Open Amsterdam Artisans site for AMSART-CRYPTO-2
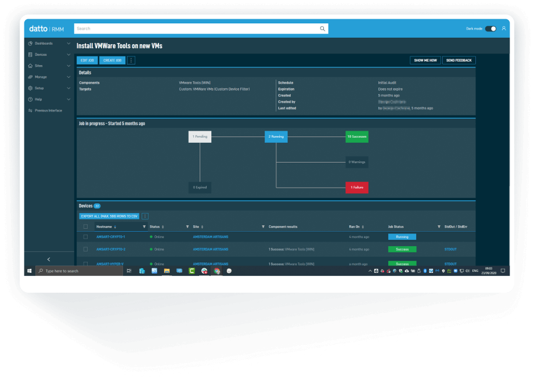This screenshot has height=392, width=534. 211,250
